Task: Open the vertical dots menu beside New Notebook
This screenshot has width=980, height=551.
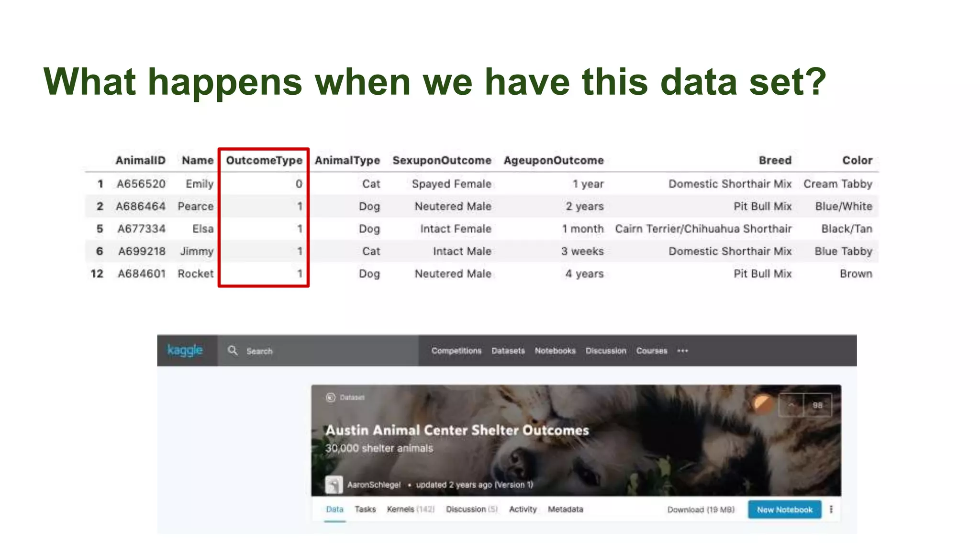Action: [831, 510]
